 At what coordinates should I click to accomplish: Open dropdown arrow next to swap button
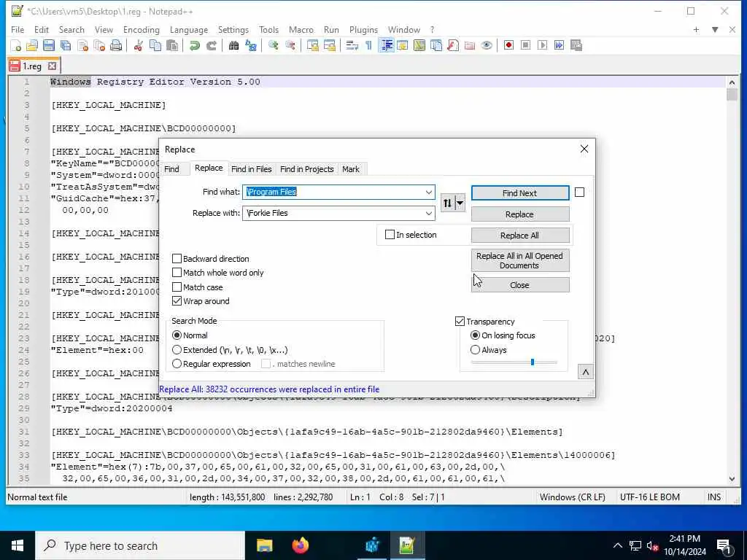pyautogui.click(x=460, y=203)
